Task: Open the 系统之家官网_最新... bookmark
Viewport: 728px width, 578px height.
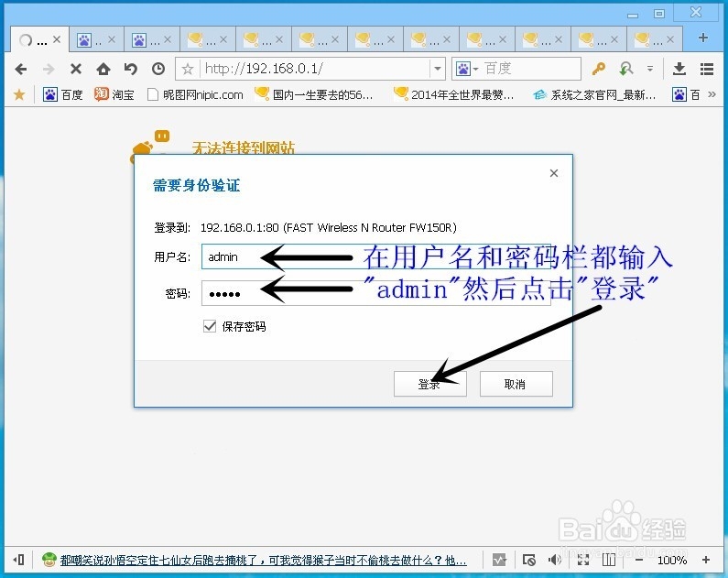Action: click(x=594, y=94)
